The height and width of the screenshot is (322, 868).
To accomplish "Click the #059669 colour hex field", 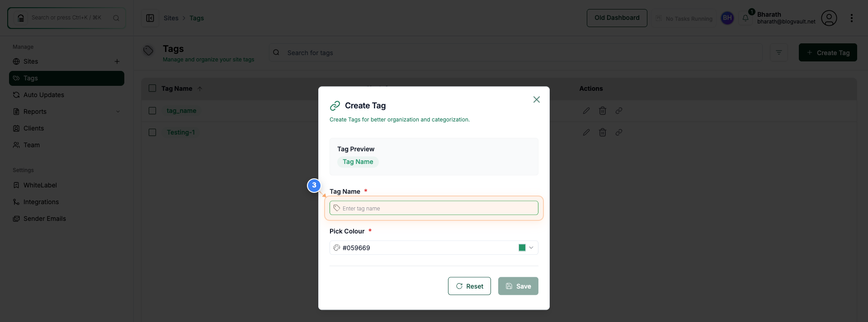I will pos(434,247).
